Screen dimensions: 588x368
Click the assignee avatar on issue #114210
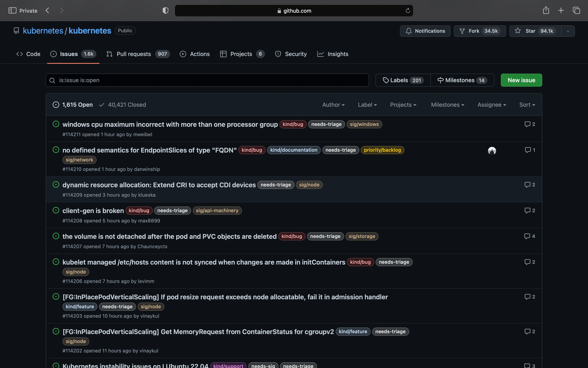pos(492,151)
